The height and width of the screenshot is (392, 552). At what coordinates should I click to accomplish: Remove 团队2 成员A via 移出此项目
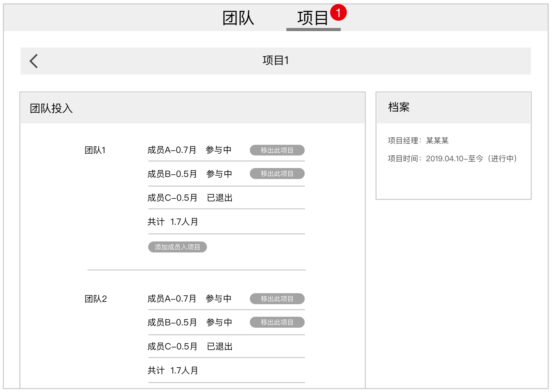click(x=277, y=299)
